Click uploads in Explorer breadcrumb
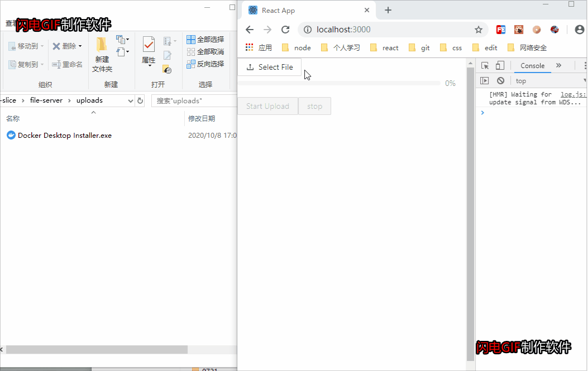588x371 pixels. coord(89,100)
